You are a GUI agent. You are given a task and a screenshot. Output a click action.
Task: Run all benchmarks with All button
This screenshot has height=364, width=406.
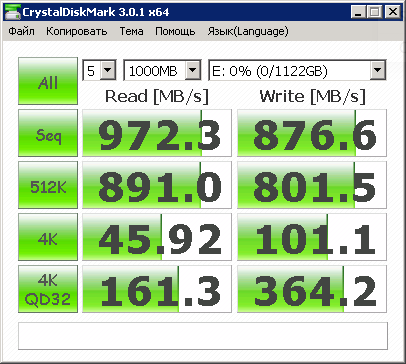pos(48,81)
